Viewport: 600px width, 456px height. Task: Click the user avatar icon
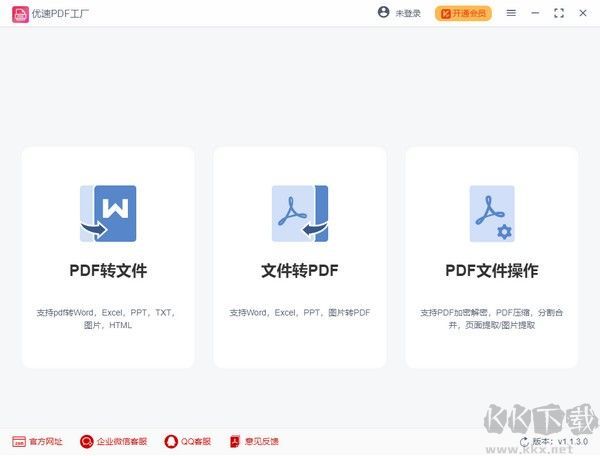[x=383, y=12]
